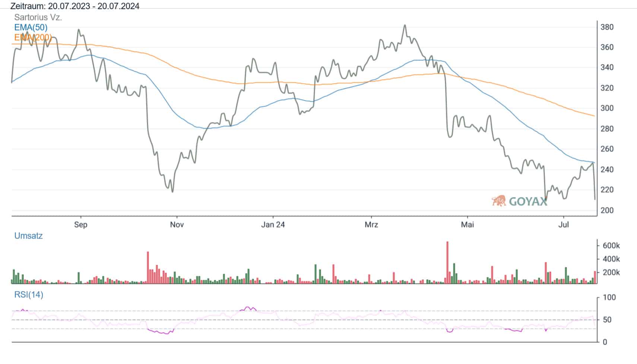Click the 280 price axis value

(607, 129)
